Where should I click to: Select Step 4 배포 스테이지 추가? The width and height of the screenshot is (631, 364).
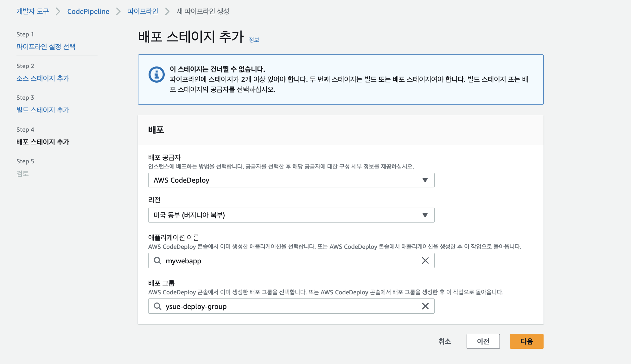click(43, 142)
